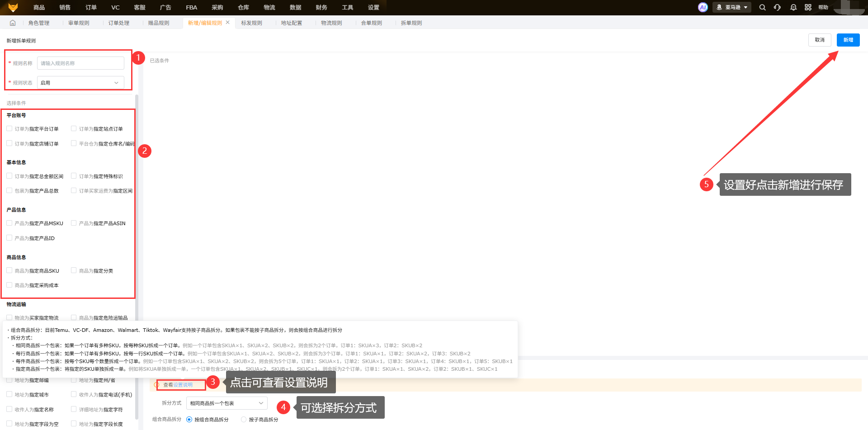Check 产品为指定产品ID
Screen dimensions: 868x430
pyautogui.click(x=9, y=238)
